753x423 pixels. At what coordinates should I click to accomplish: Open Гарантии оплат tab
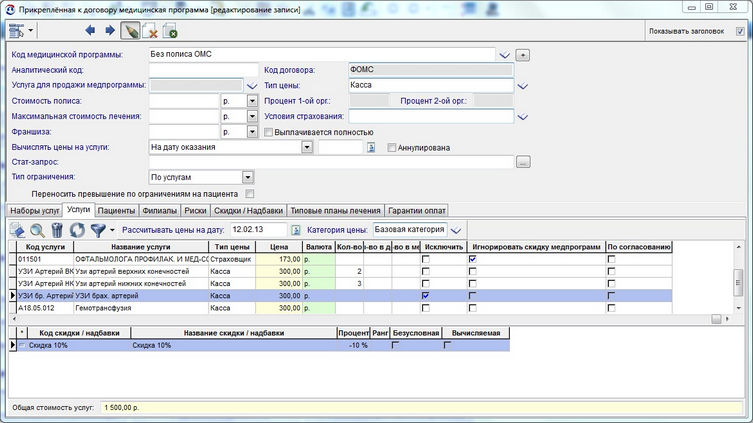[x=416, y=211]
